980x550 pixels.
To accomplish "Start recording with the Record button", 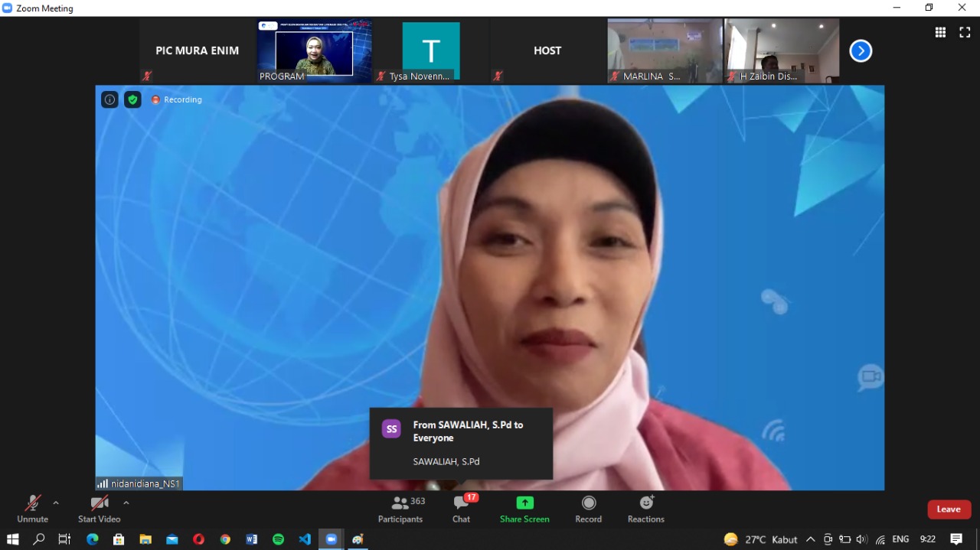I will (588, 509).
